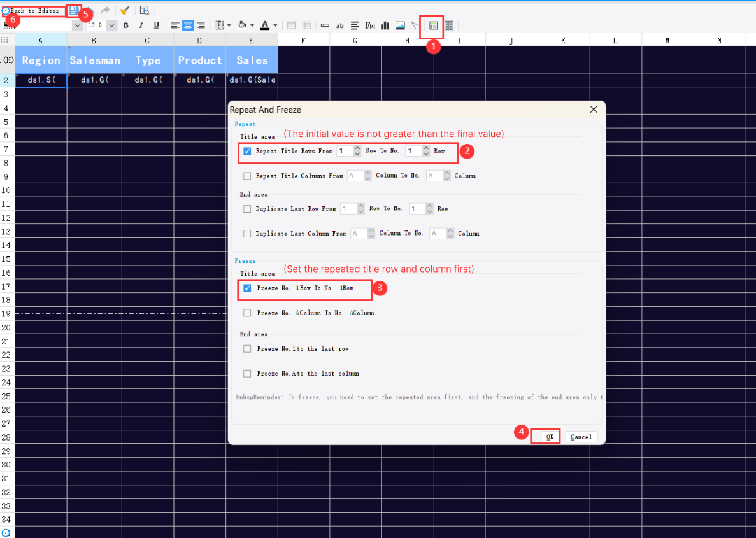
Task: Check the Duplicate Last Row option
Action: 247,208
